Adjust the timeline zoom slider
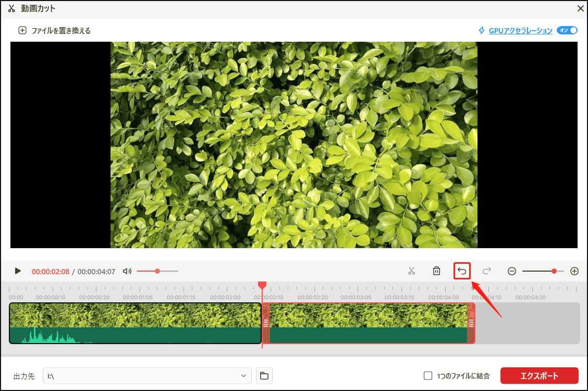588x391 pixels. [x=543, y=271]
